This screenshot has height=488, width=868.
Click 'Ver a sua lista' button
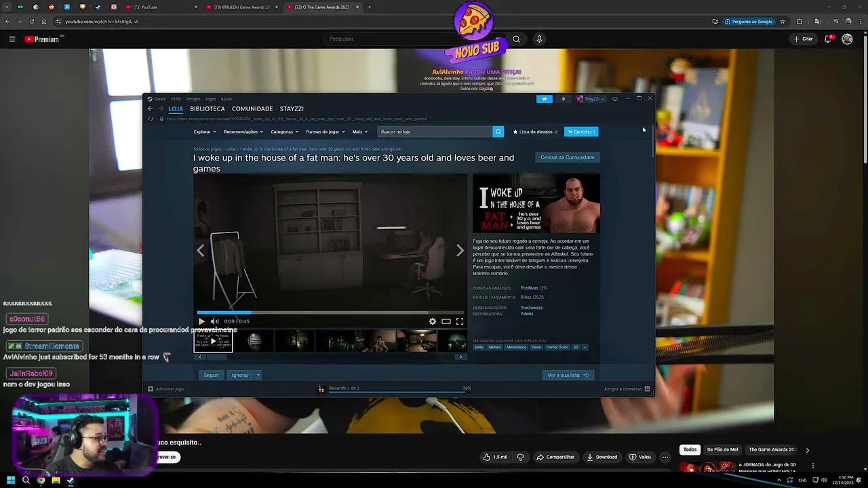[x=568, y=375]
